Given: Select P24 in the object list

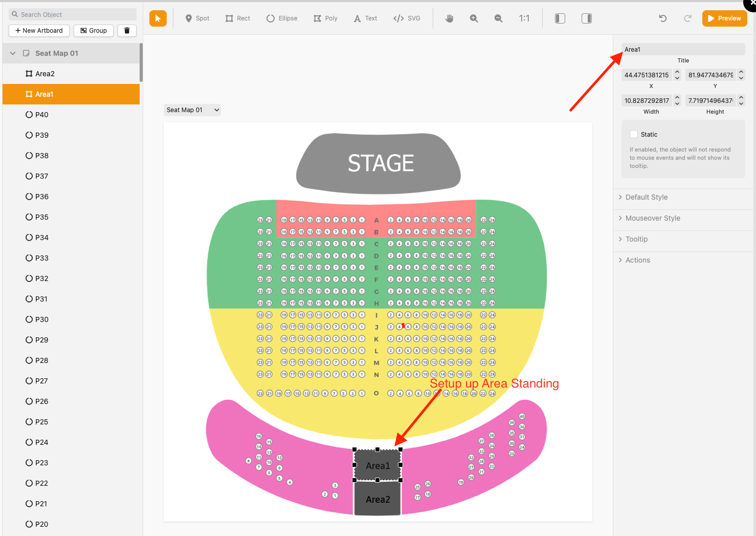Looking at the screenshot, I should pyautogui.click(x=71, y=442).
